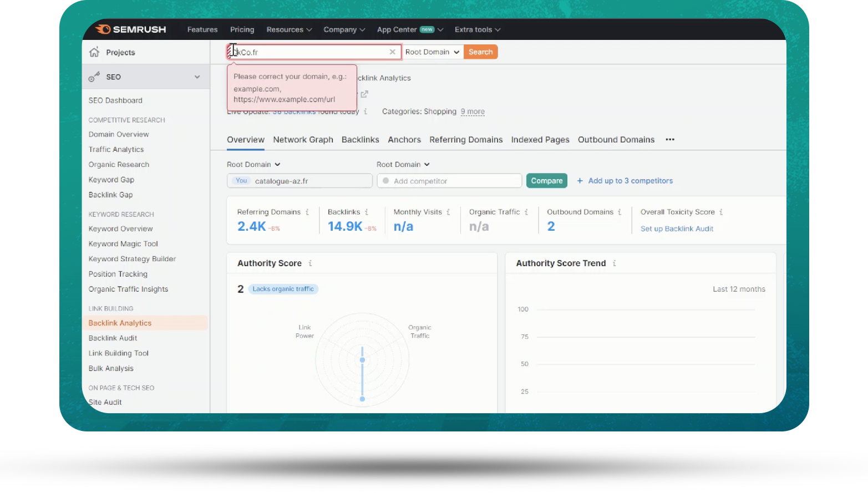Switch to the Indexed Pages tab
The height and width of the screenshot is (493, 868).
540,140
